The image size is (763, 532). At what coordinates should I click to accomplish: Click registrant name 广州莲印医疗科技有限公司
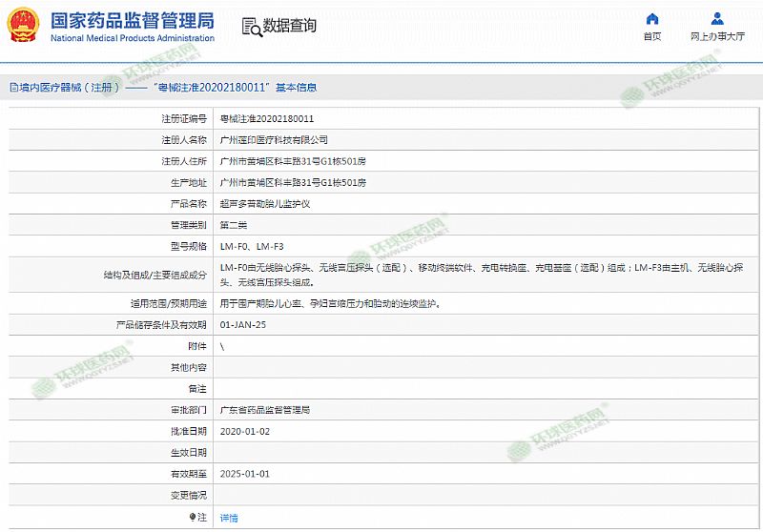280,140
